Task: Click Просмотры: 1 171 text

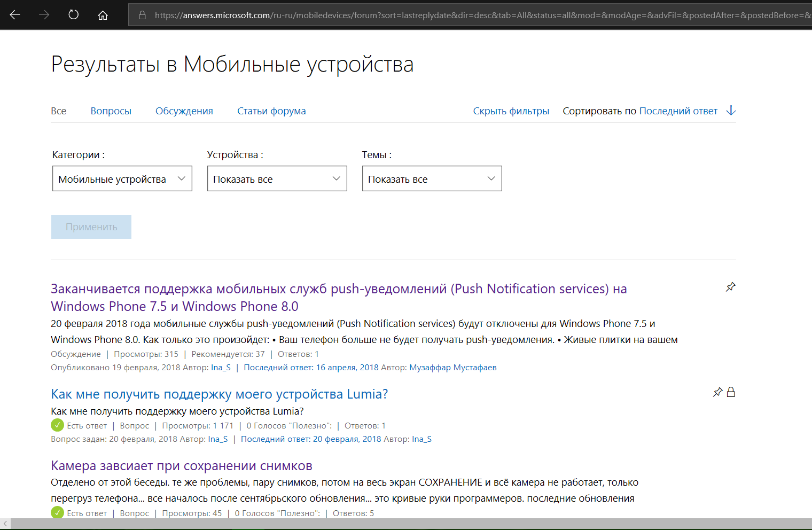Action: 198,426
